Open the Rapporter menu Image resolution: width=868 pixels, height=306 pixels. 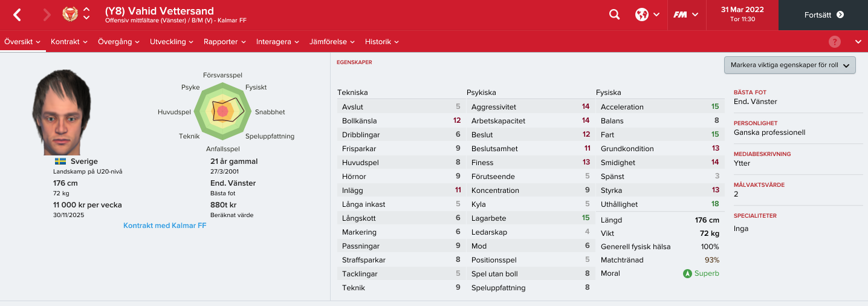(x=225, y=42)
